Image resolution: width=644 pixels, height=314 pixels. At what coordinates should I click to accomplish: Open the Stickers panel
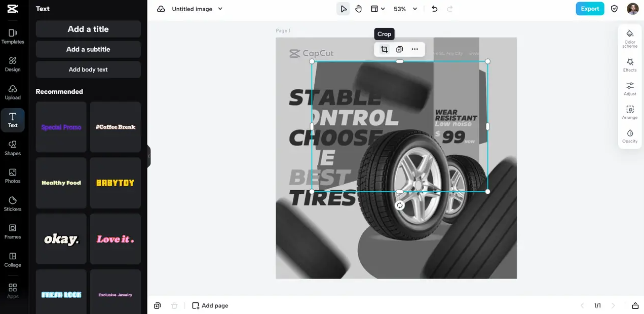coord(13,204)
